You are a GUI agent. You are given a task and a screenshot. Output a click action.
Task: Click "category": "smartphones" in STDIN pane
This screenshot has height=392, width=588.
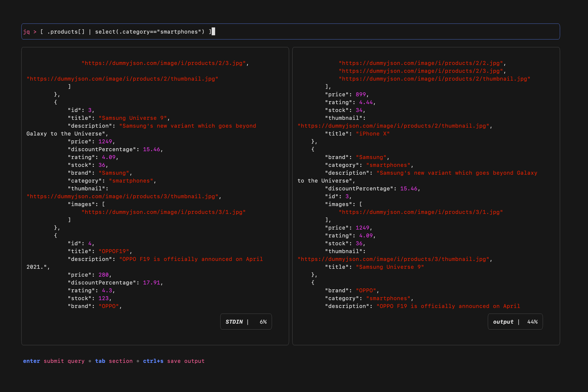(112, 181)
